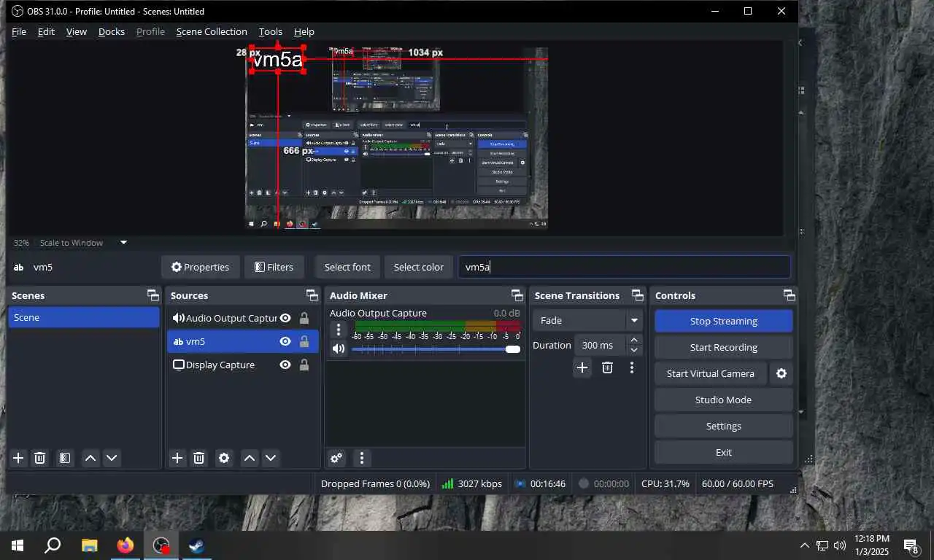
Task: Pop out the Sources dock
Action: (312, 295)
